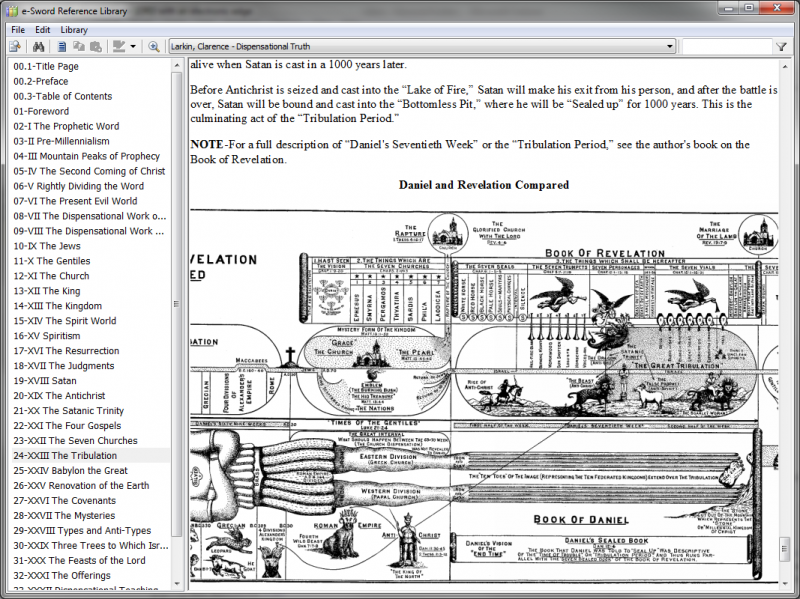Open "27-XXVI The Covenants" topic
This screenshot has height=599, width=800.
pos(65,500)
